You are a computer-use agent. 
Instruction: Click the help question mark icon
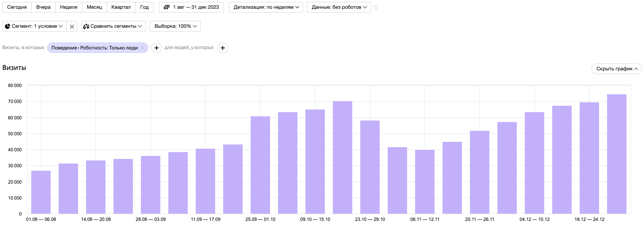pyautogui.click(x=376, y=7)
